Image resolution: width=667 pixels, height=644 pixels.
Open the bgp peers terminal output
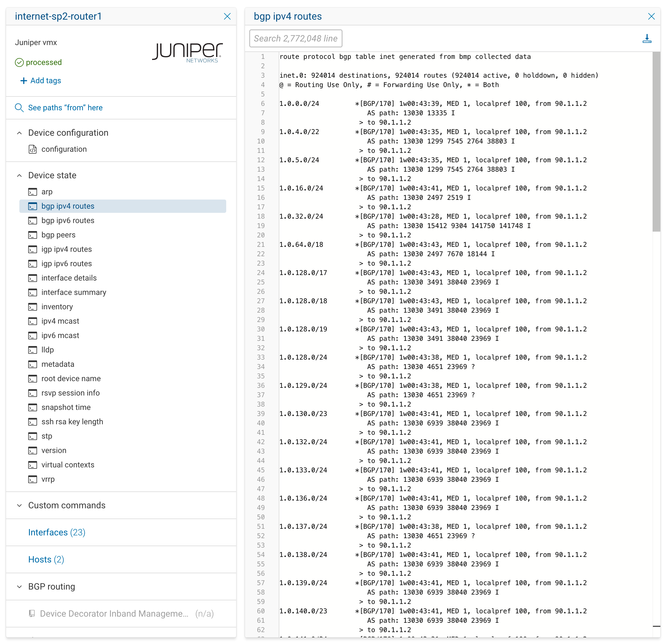pyautogui.click(x=58, y=235)
